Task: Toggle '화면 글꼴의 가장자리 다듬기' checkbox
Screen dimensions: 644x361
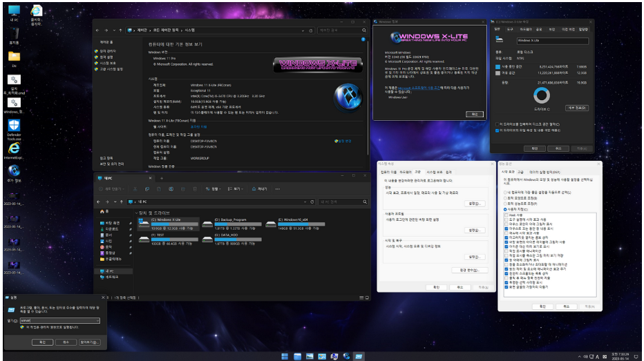Action: [x=506, y=287]
